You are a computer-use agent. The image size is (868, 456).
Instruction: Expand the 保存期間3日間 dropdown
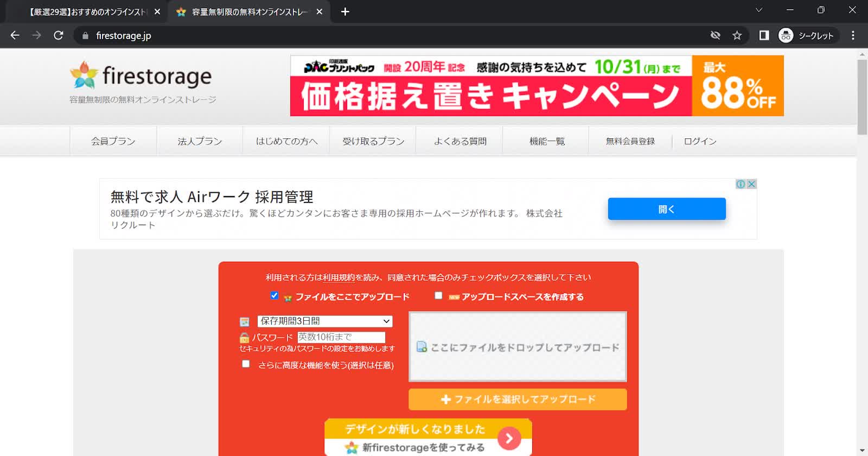coord(325,321)
